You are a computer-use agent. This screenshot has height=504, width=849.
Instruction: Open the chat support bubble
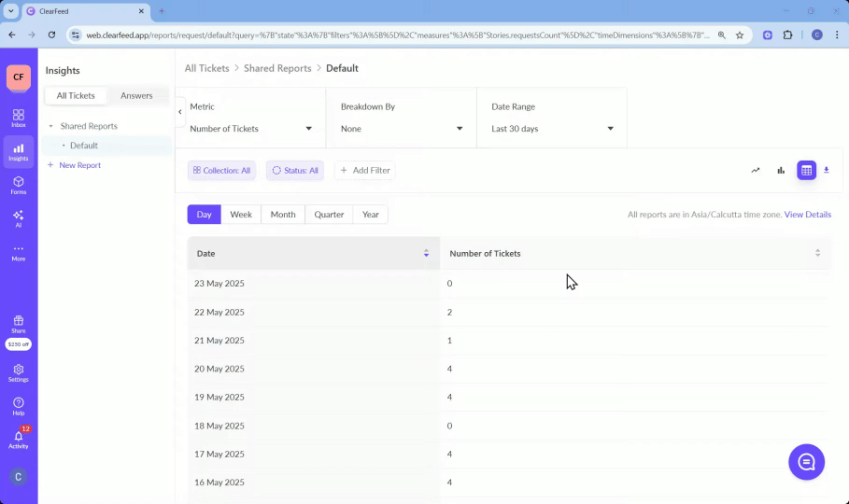806,461
